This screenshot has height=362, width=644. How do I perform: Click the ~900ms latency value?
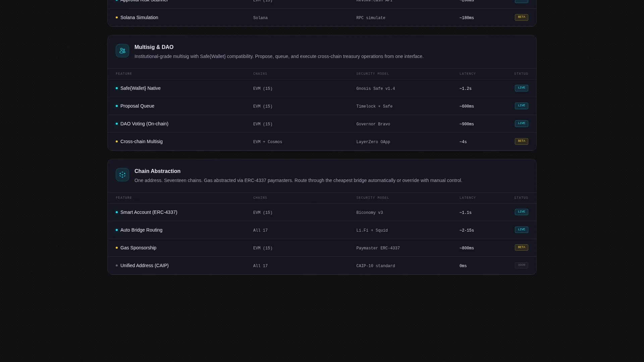[x=467, y=124]
